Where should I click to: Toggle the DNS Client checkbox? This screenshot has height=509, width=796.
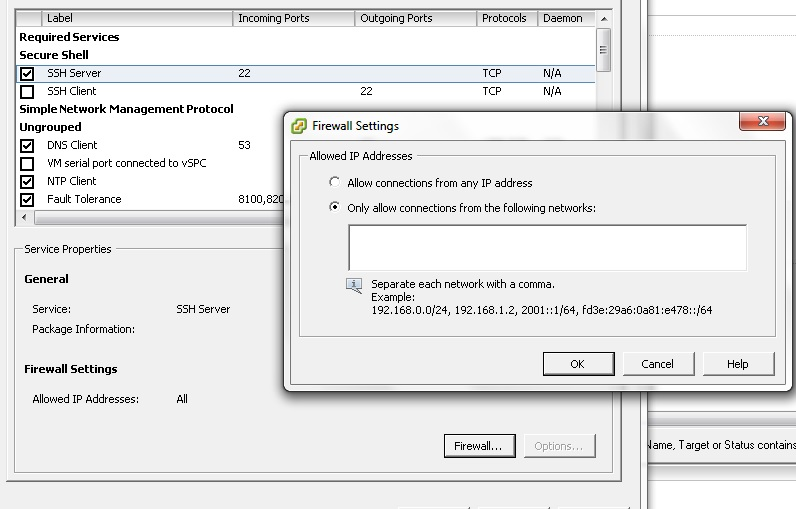tap(27, 146)
